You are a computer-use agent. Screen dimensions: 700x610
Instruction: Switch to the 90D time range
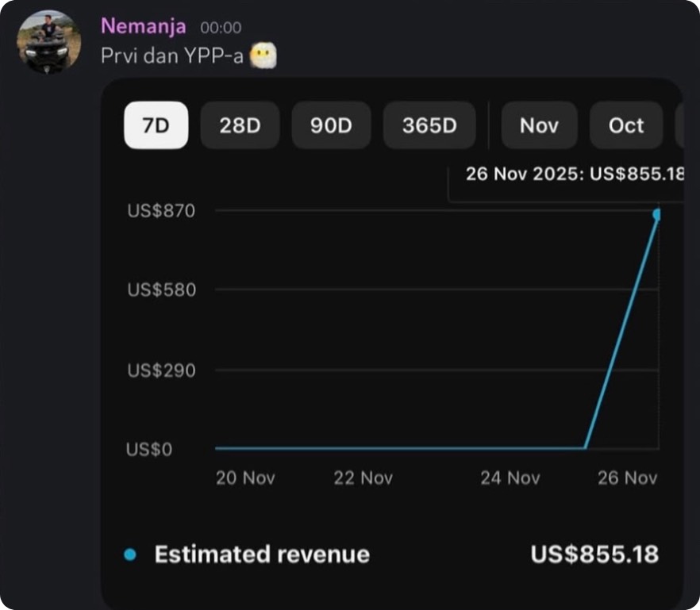[x=331, y=125]
